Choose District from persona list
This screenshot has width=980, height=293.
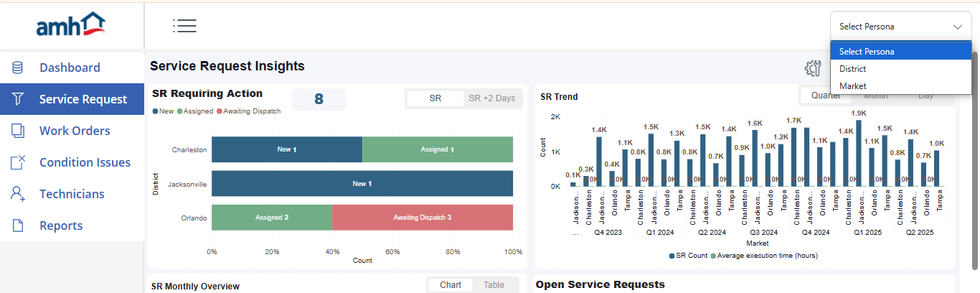point(852,69)
